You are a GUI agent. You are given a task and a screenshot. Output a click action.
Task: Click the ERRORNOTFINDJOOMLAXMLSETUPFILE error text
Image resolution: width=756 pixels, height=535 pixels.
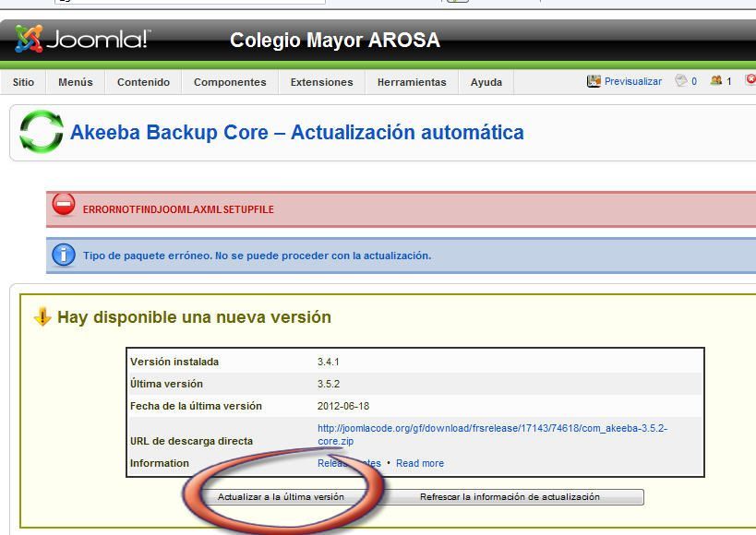click(x=178, y=209)
